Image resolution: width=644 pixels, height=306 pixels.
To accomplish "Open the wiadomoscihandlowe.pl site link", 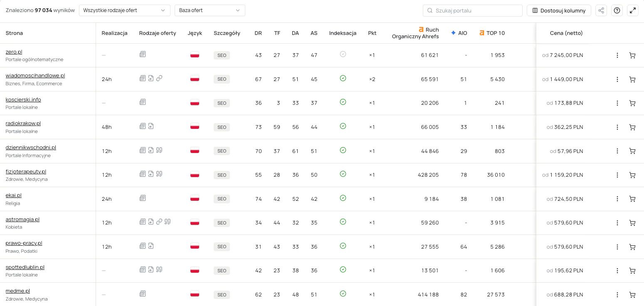I will point(35,76).
